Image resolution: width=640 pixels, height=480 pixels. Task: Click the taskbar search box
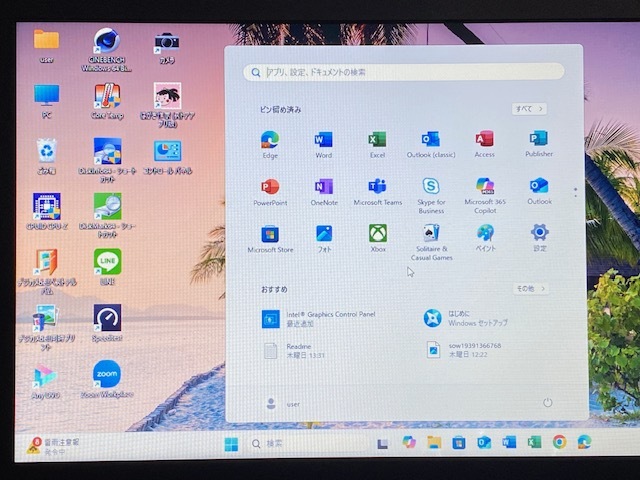(307, 444)
